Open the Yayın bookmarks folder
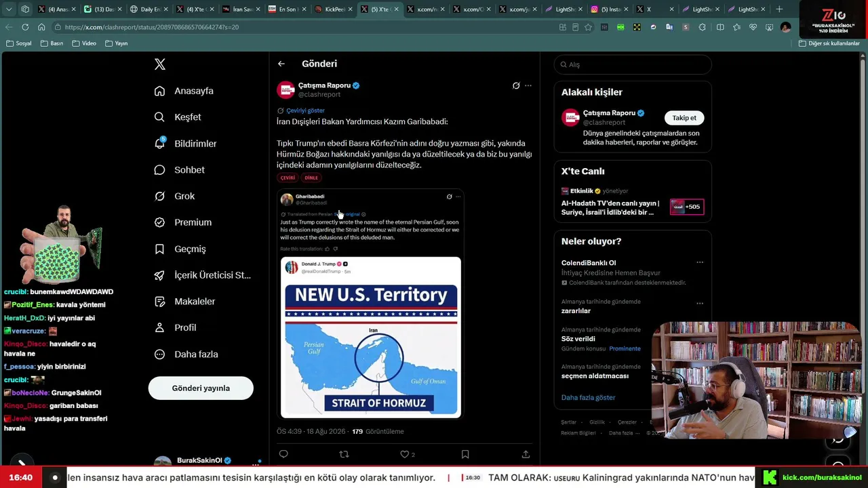The image size is (868, 488). tap(117, 43)
